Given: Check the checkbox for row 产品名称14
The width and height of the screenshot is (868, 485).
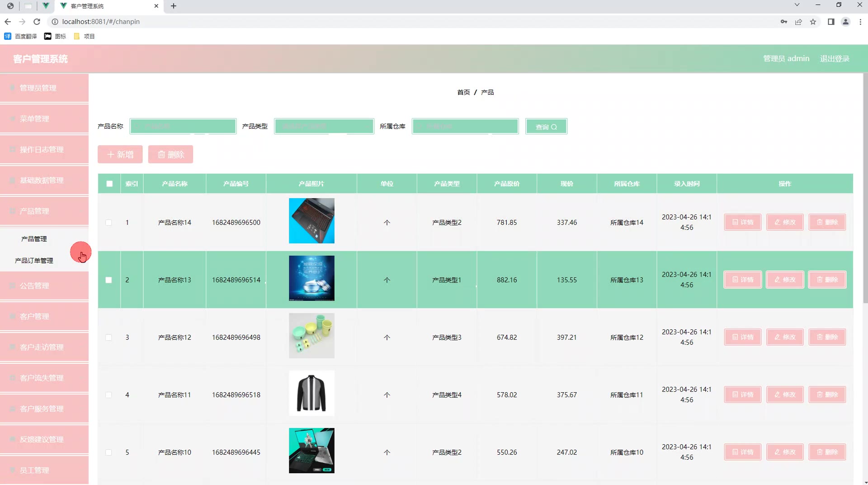Looking at the screenshot, I should pyautogui.click(x=108, y=223).
